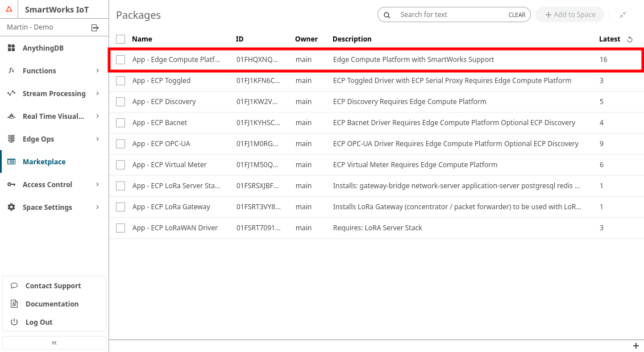The image size is (644, 352).
Task: Click the Documentation page icon
Action: [x=14, y=304]
